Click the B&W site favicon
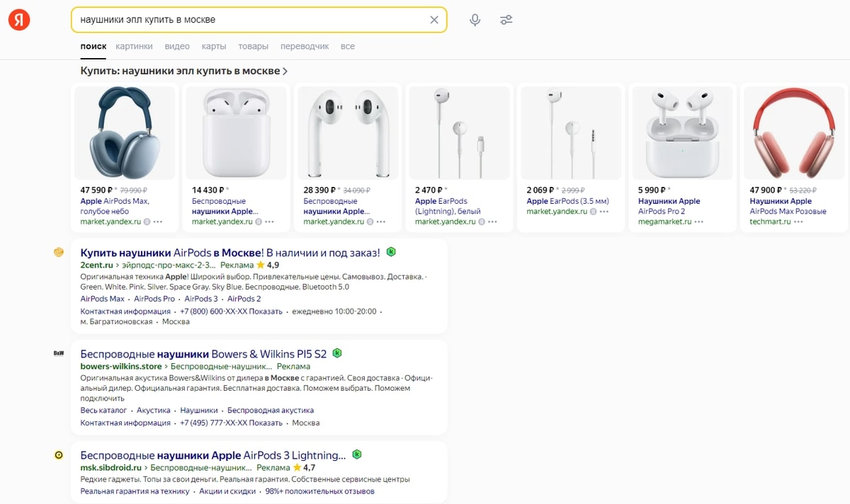The height and width of the screenshot is (504, 850). (59, 353)
